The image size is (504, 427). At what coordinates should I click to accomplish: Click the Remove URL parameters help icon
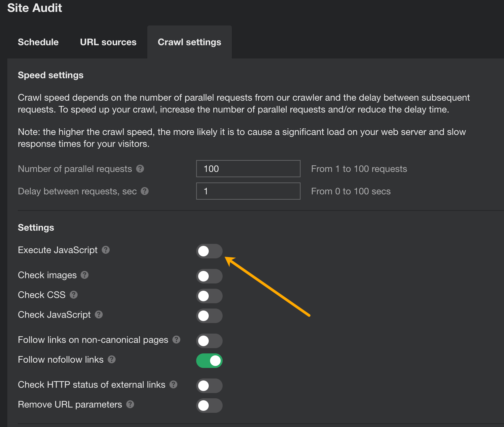click(x=129, y=404)
